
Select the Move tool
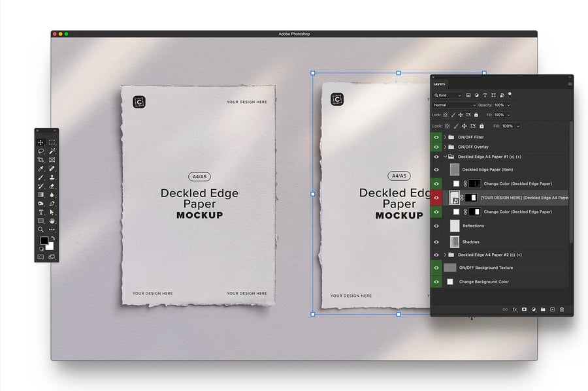click(x=41, y=142)
